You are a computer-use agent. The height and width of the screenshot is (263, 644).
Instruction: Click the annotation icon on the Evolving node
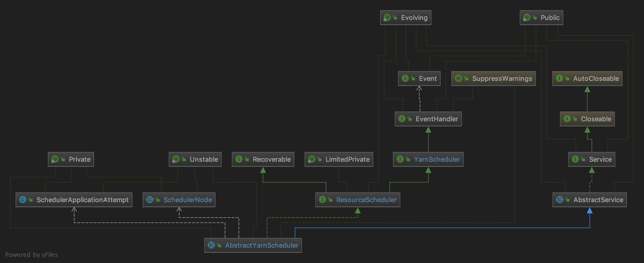click(x=387, y=18)
